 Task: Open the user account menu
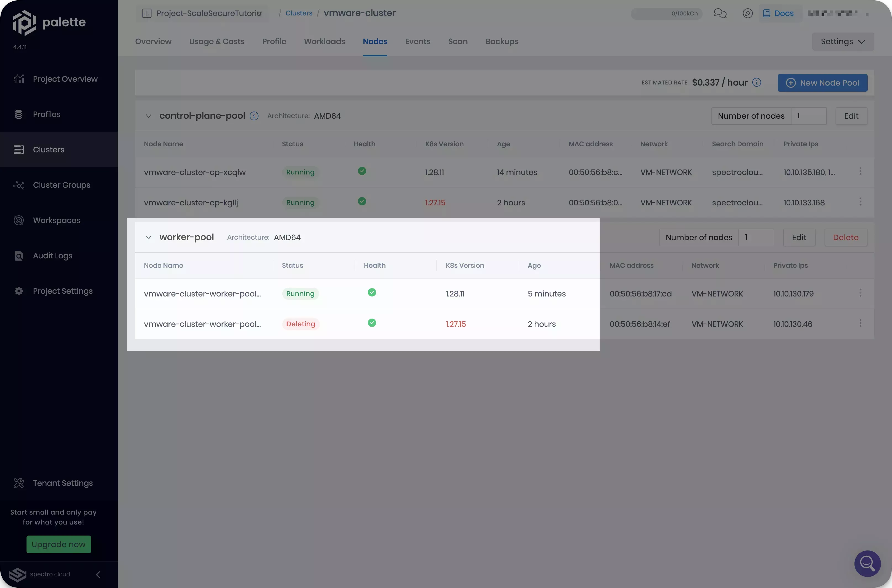(x=838, y=14)
